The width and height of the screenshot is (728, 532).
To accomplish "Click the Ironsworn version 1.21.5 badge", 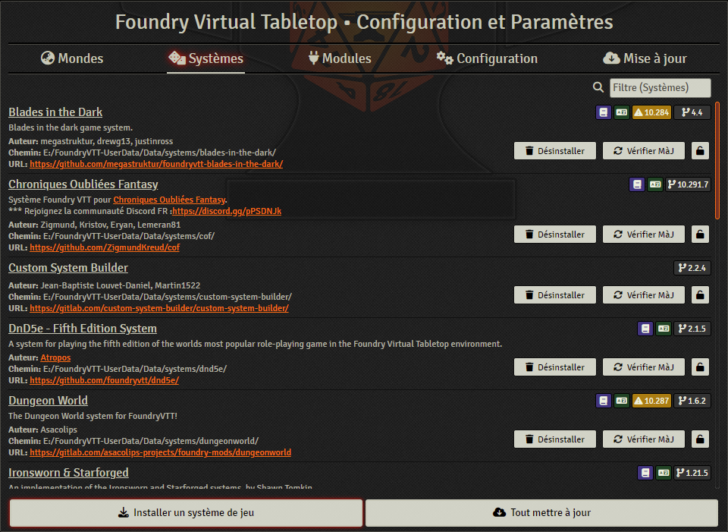I will [692, 473].
